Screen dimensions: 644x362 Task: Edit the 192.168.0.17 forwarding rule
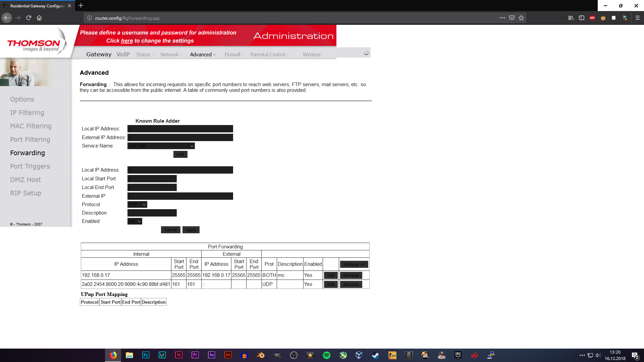[x=331, y=275]
